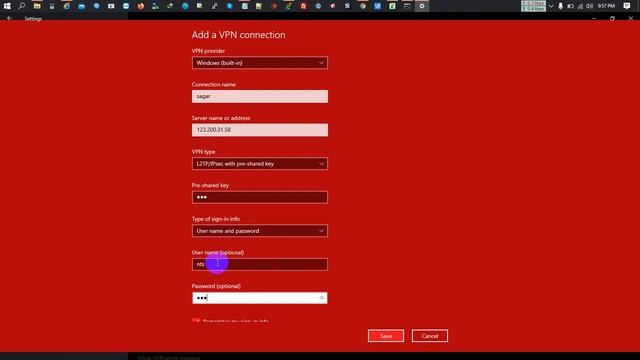Click the Server name or address field
Viewport: 640px width, 360px height.
(260, 130)
